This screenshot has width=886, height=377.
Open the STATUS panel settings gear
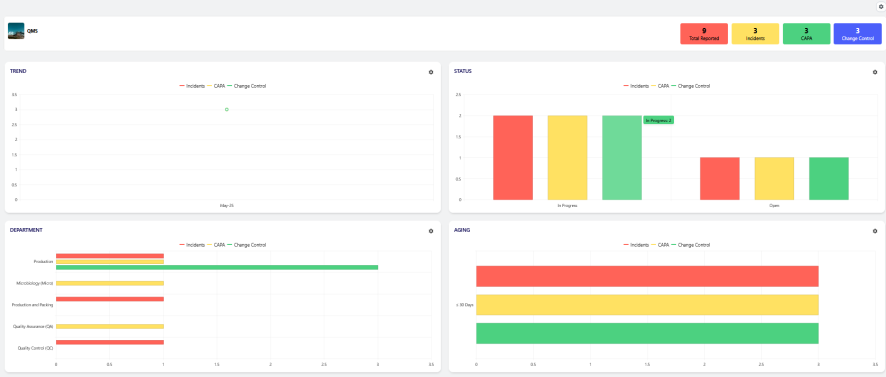click(875, 72)
